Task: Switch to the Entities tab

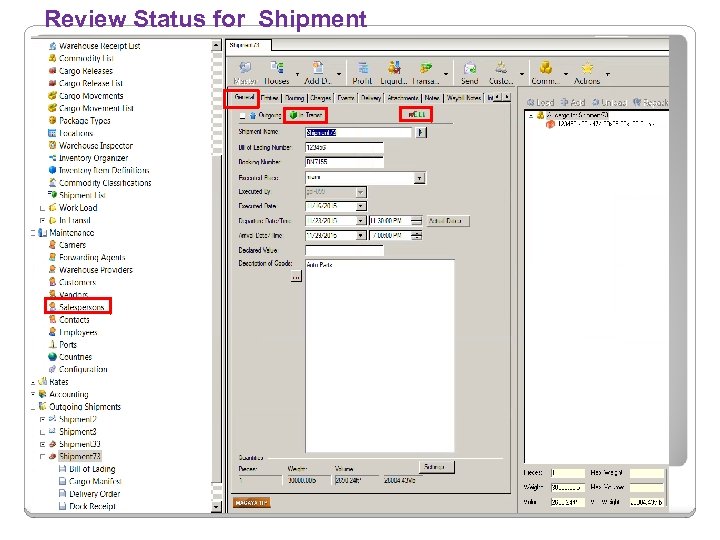Action: point(269,98)
